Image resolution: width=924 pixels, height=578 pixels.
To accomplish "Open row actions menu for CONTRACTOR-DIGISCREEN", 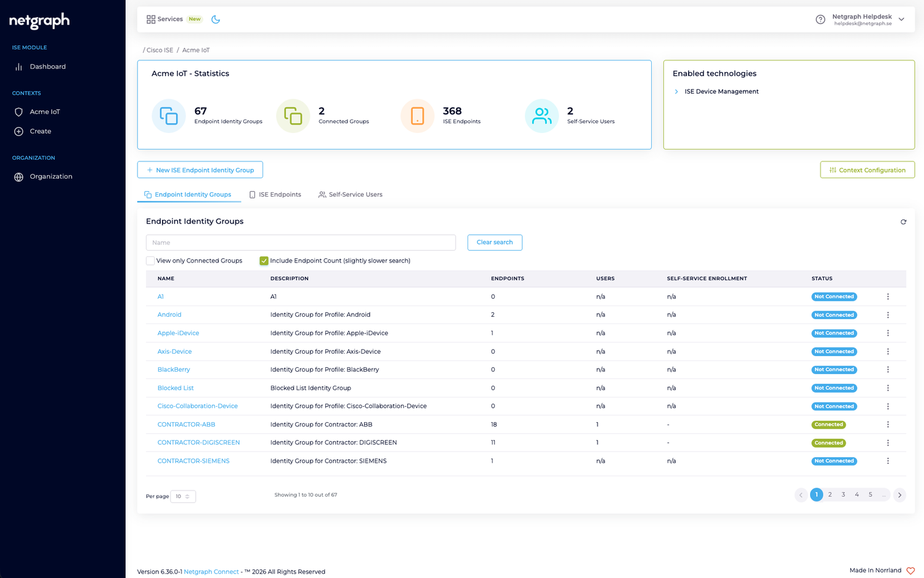I will [888, 442].
